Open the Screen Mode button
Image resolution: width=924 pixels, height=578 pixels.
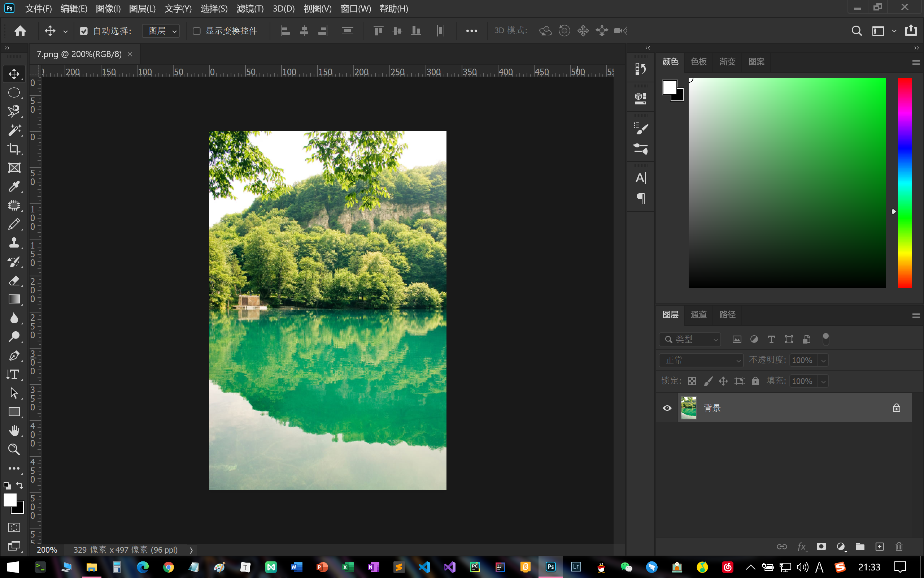coord(14,546)
